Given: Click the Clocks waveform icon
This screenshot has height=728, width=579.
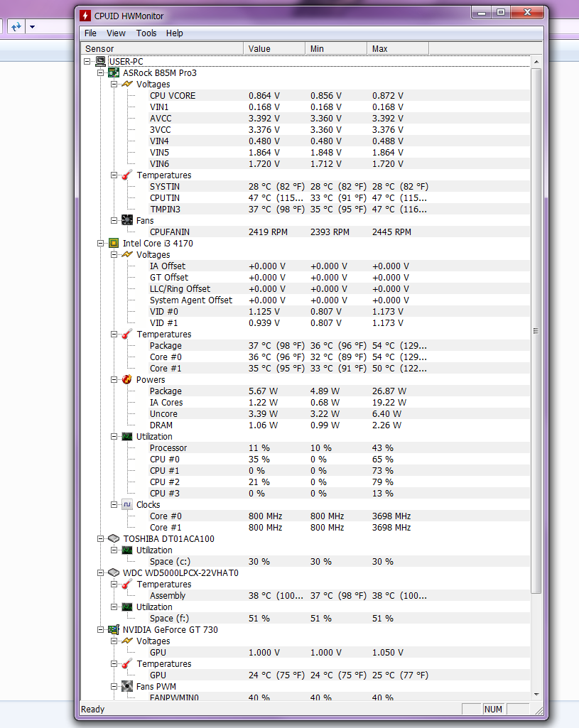Looking at the screenshot, I should coord(127,505).
